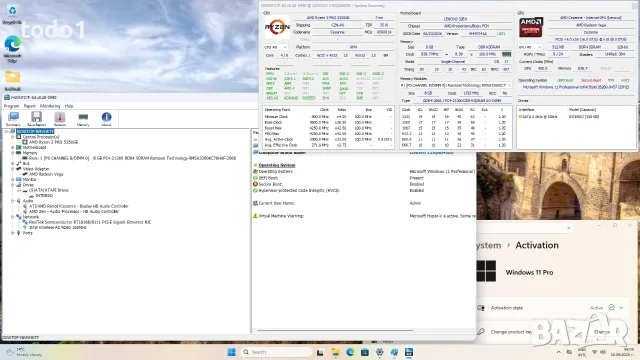This screenshot has width=640, height=360.
Task: Open the Windows Start button
Action: pyautogui.click(x=231, y=352)
